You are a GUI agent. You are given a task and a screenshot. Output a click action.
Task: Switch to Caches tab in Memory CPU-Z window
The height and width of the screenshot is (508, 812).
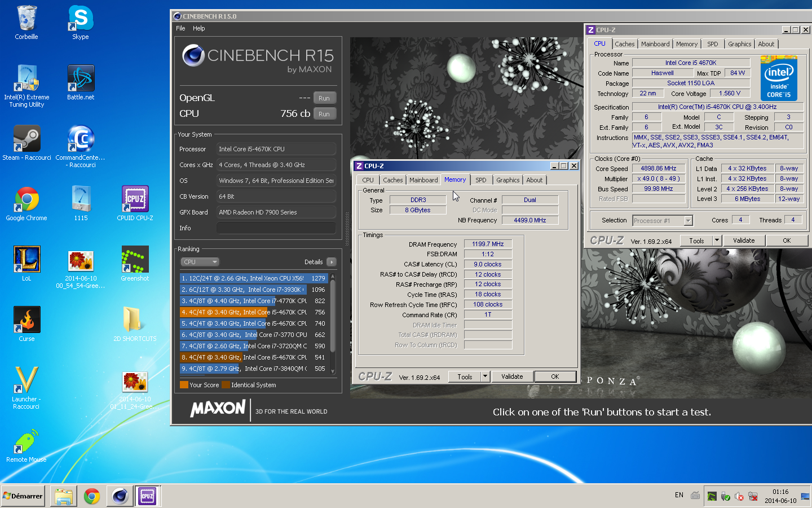393,180
